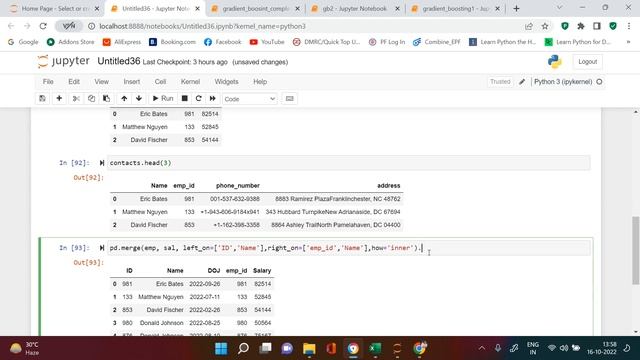Save notebook with the floppy disk icon
640x360 pixels.
[42, 98]
